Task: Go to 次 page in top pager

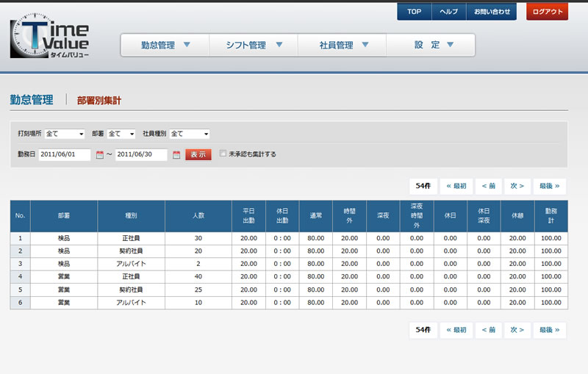Action: [x=517, y=186]
